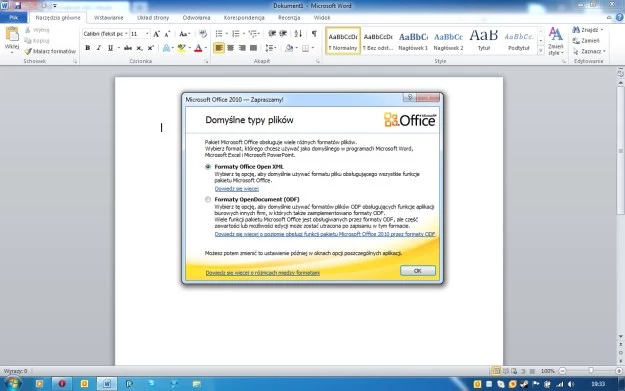Click the numbered list icon
625x391 pixels.
[236, 34]
